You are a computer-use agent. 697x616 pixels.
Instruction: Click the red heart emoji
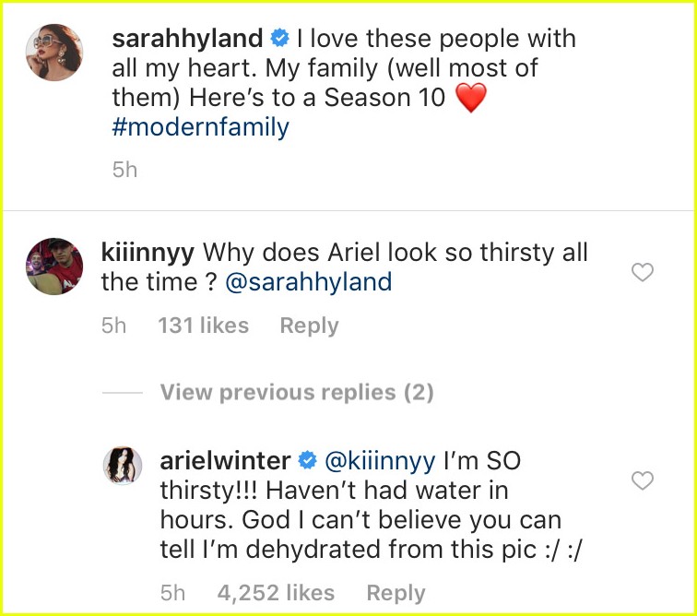tap(470, 98)
